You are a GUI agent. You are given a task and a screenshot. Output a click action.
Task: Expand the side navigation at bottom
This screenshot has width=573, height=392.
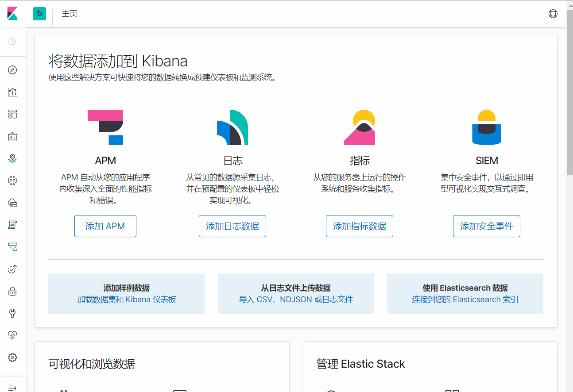(12, 388)
